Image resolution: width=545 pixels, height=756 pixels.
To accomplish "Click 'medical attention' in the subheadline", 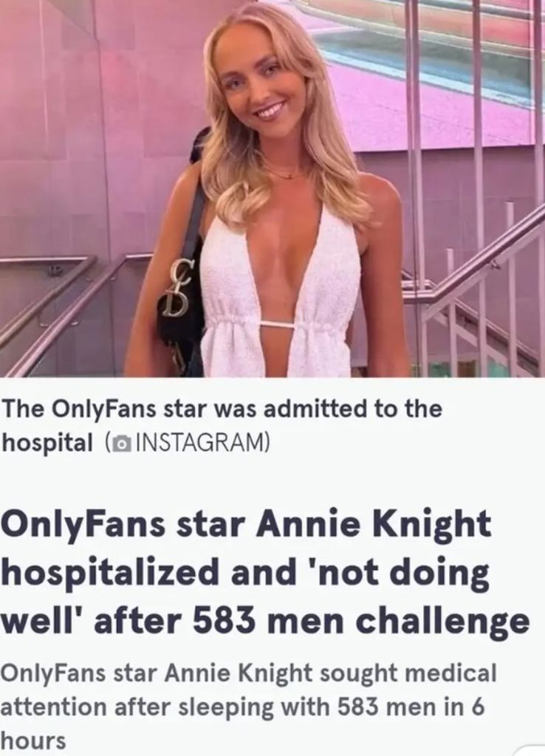I will pyautogui.click(x=248, y=690).
